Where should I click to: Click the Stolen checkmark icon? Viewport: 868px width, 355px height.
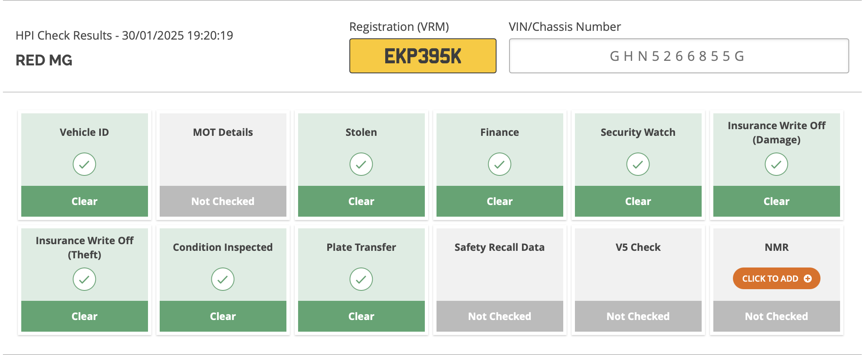point(361,164)
